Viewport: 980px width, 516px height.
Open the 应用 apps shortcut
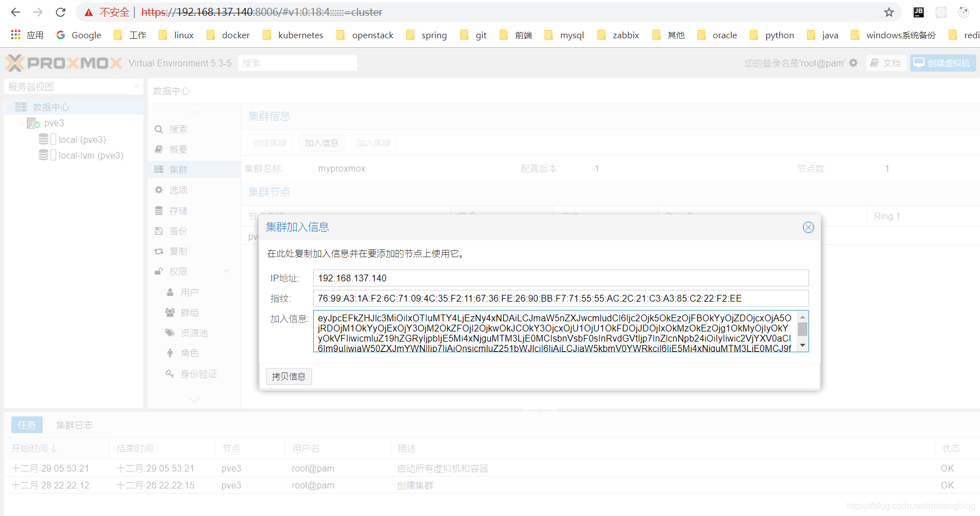[x=27, y=35]
